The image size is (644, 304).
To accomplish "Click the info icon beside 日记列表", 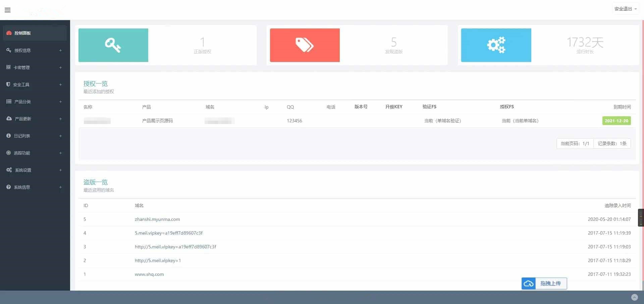I will [9, 135].
